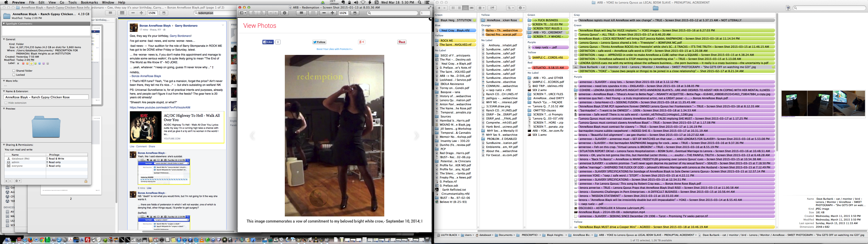
Task: Zoom in using Preview's plus icon
Action: click(333, 12)
